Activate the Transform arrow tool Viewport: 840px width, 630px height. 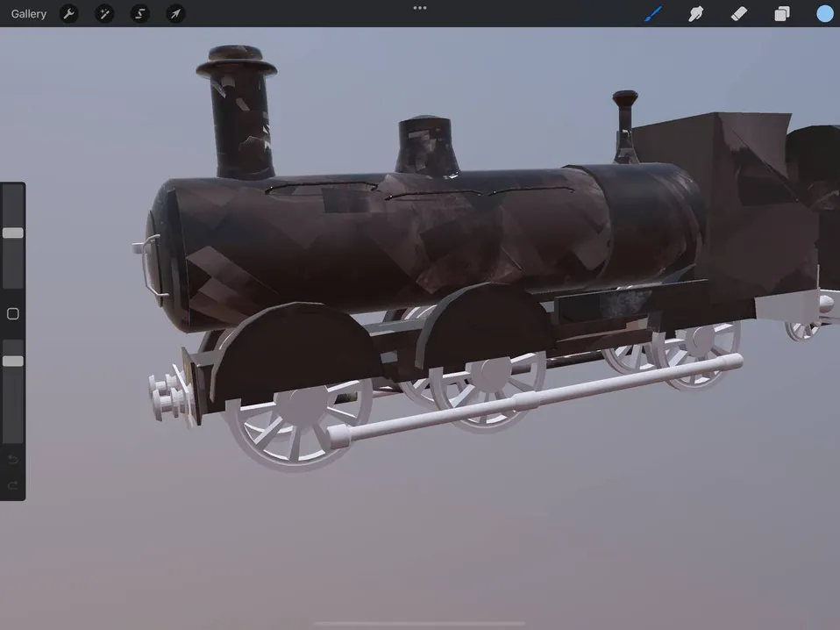[175, 13]
